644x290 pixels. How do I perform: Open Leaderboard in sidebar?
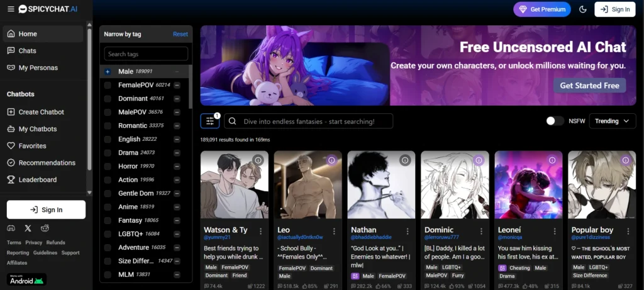(x=43, y=179)
